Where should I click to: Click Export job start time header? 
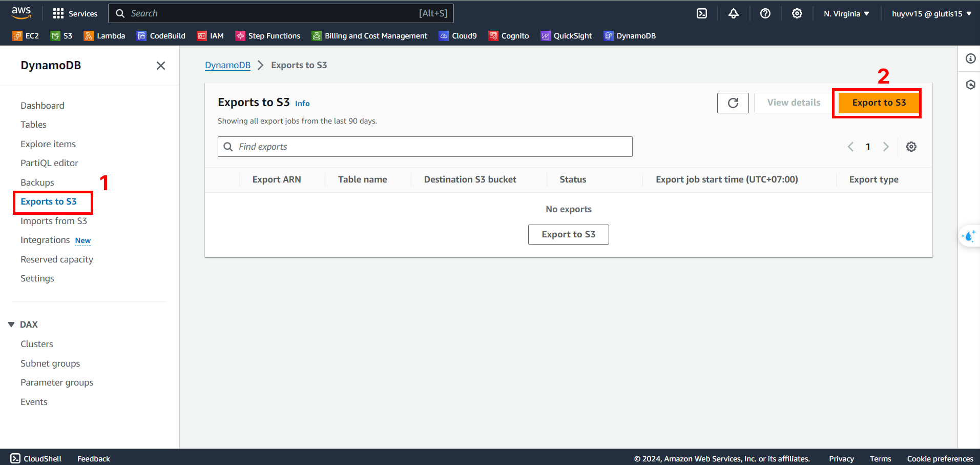(727, 179)
